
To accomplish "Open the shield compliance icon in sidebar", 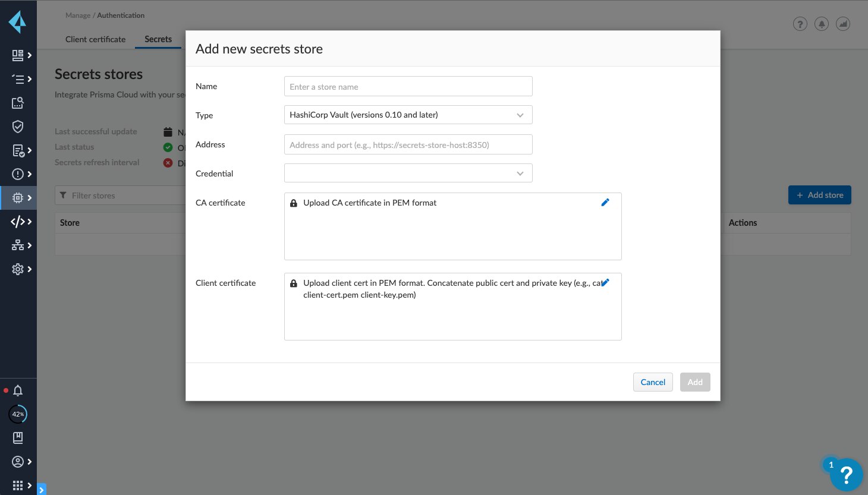I will pos(18,127).
